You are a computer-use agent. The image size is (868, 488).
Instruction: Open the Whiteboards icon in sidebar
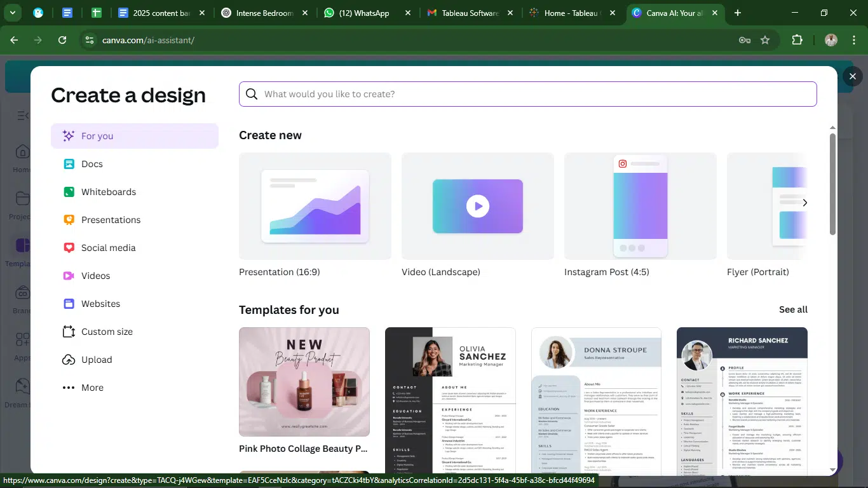point(69,192)
